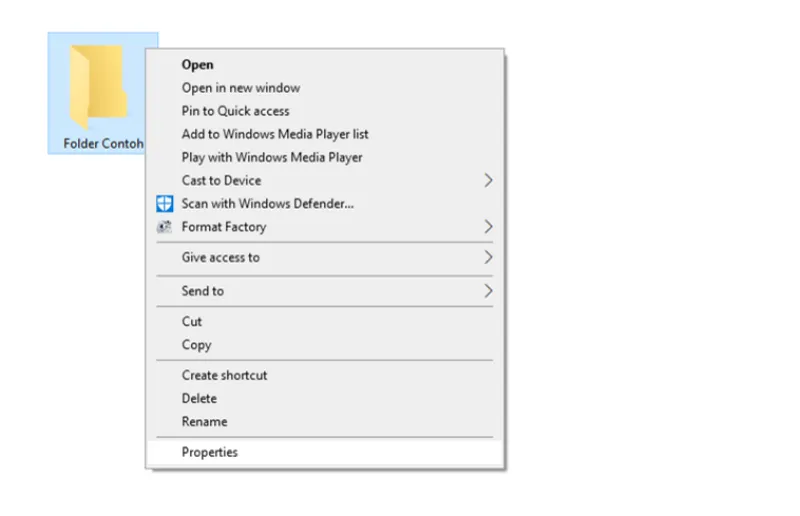Select the Give access to entry
800x516 pixels.
tap(324, 257)
